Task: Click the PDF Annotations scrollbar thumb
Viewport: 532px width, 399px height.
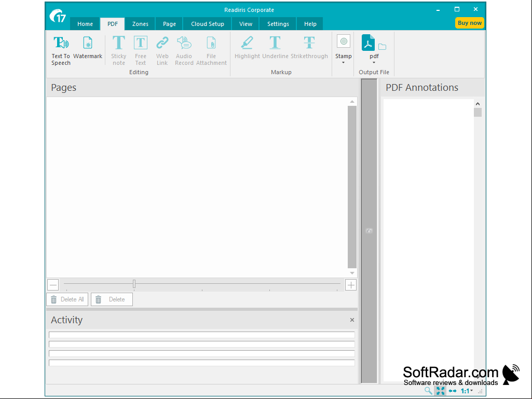Action: click(x=478, y=112)
